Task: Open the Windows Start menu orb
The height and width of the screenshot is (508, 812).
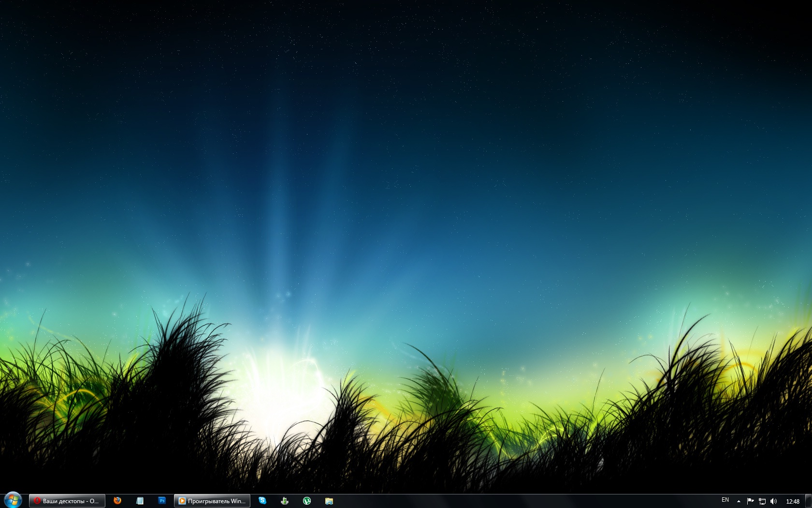Action: tap(13, 500)
